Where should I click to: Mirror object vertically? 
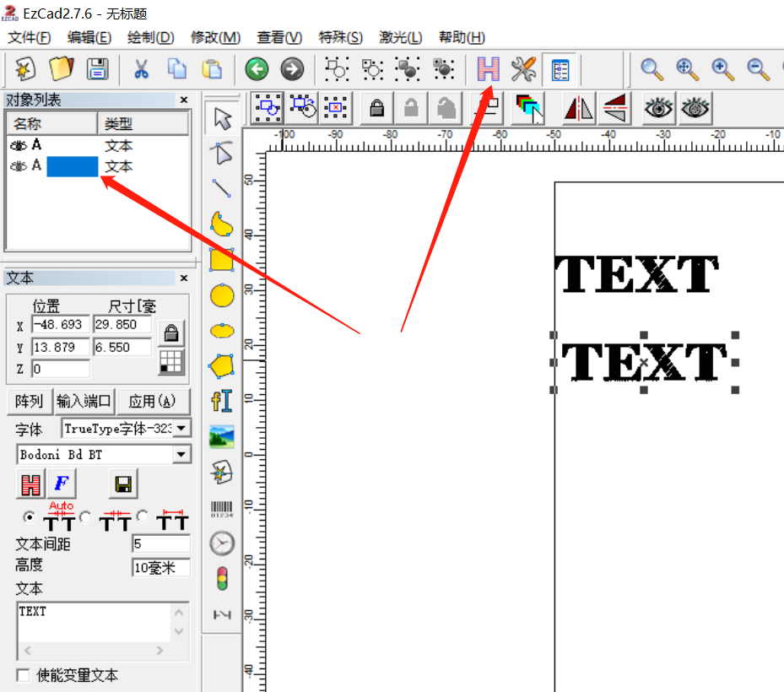coord(614,108)
